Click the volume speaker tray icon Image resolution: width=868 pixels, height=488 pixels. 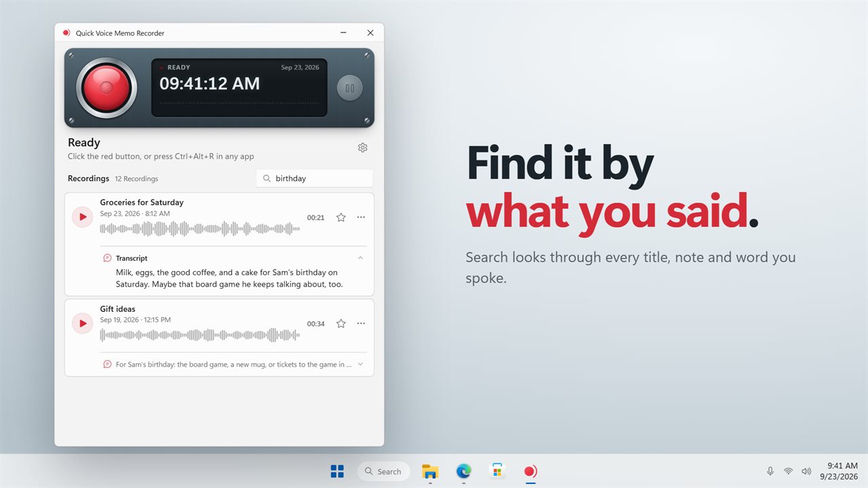tap(806, 471)
